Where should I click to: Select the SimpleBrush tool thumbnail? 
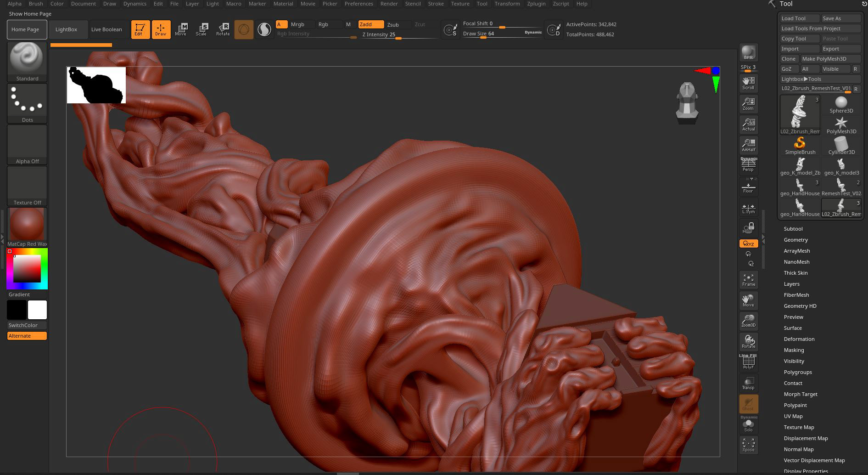(800, 146)
